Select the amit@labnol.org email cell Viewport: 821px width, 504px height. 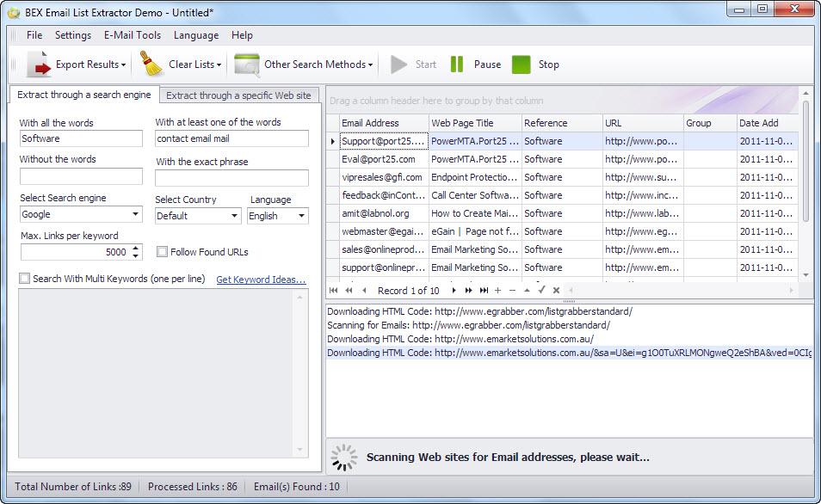[384, 213]
